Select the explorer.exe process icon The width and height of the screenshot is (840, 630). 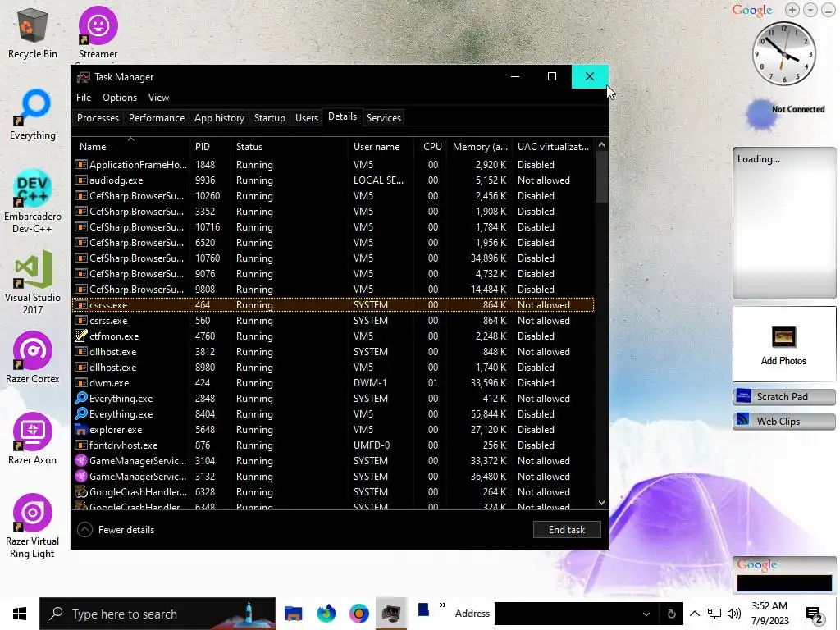click(x=81, y=429)
